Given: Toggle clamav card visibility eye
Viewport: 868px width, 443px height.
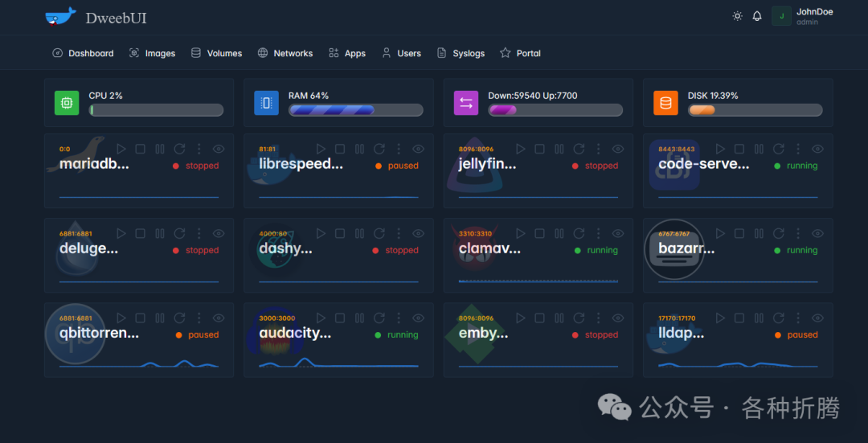Looking at the screenshot, I should pyautogui.click(x=618, y=234).
